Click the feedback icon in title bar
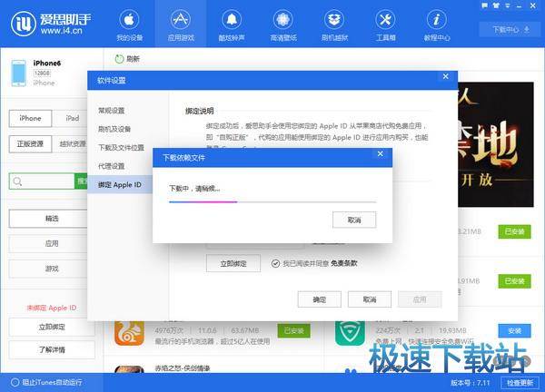Screen dimensions: 545x392 [484, 5]
